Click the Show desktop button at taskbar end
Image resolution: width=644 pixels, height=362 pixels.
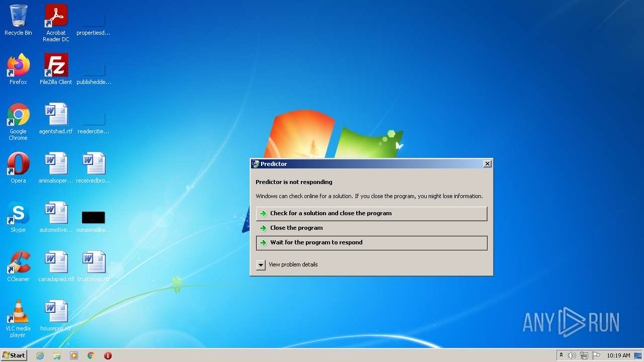[638, 355]
